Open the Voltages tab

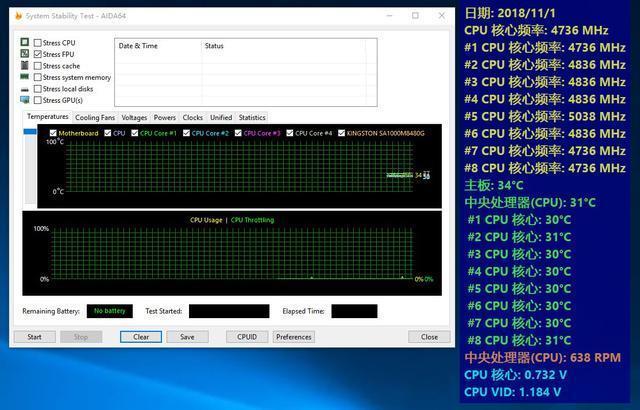click(x=134, y=117)
